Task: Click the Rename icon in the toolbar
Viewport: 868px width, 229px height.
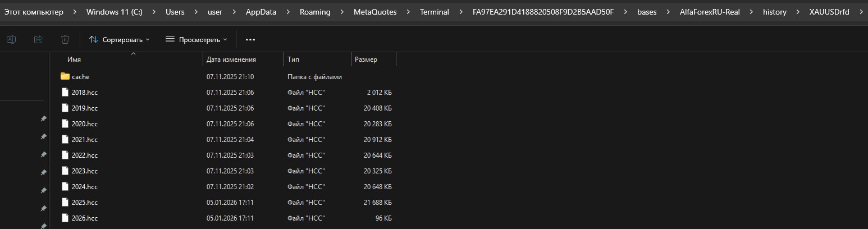Action: point(11,39)
